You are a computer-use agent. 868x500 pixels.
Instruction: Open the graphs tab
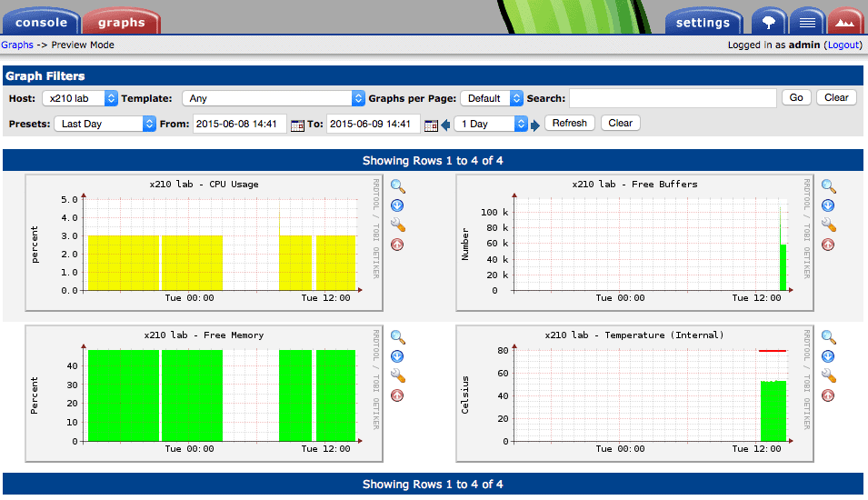pos(121,22)
